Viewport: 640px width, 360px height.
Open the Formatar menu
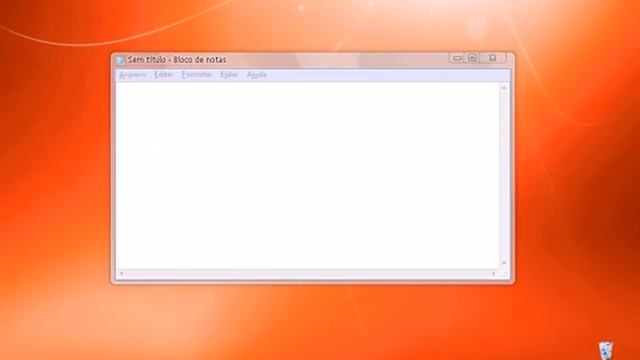197,75
